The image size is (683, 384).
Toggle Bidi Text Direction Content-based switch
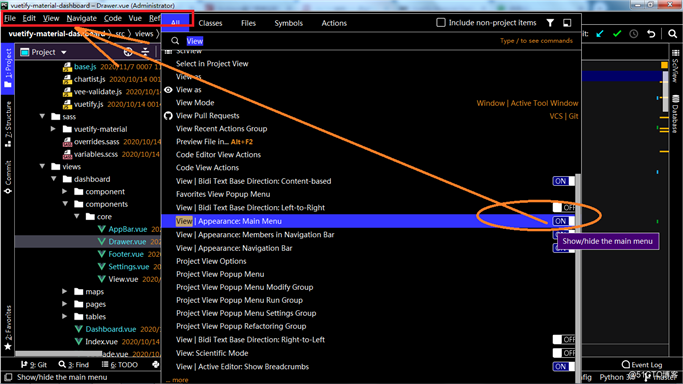tap(563, 181)
